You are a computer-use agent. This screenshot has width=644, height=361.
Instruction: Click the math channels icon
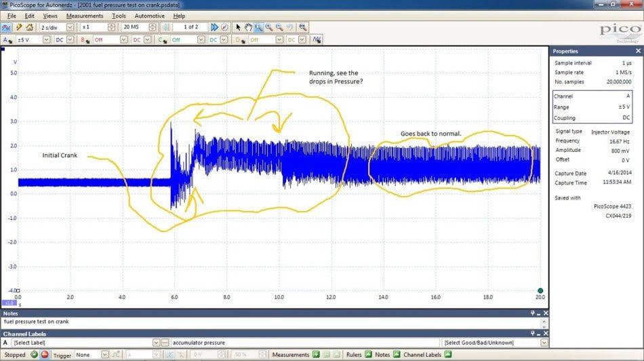pos(317,40)
